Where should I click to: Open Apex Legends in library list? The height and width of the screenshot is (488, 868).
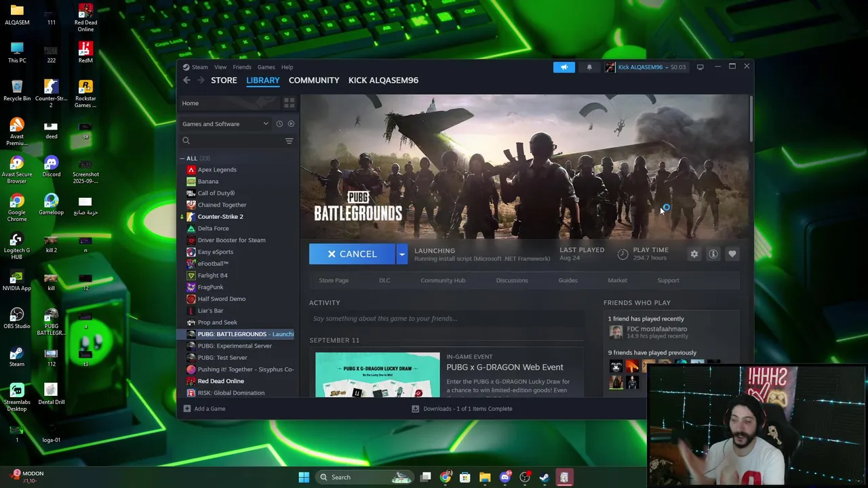217,169
